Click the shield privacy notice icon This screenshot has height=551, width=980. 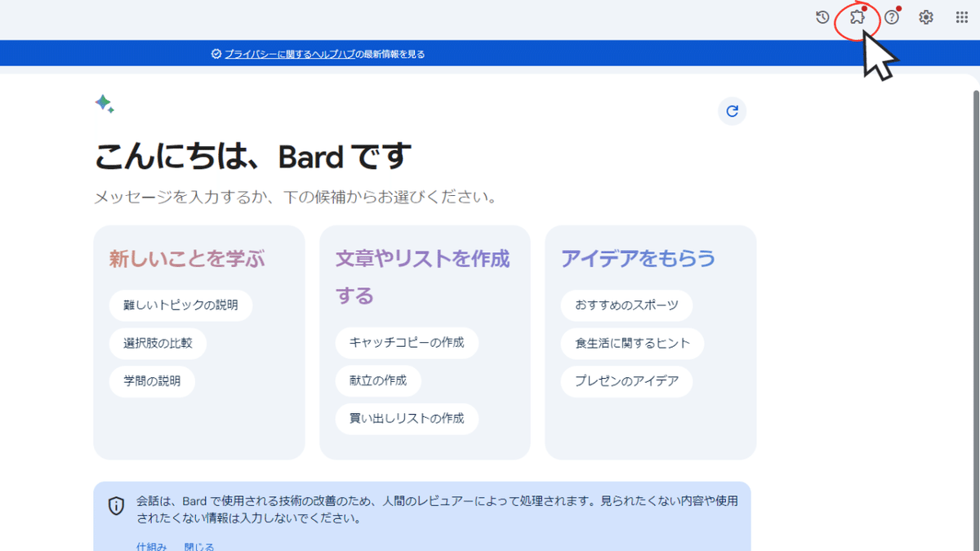(117, 506)
